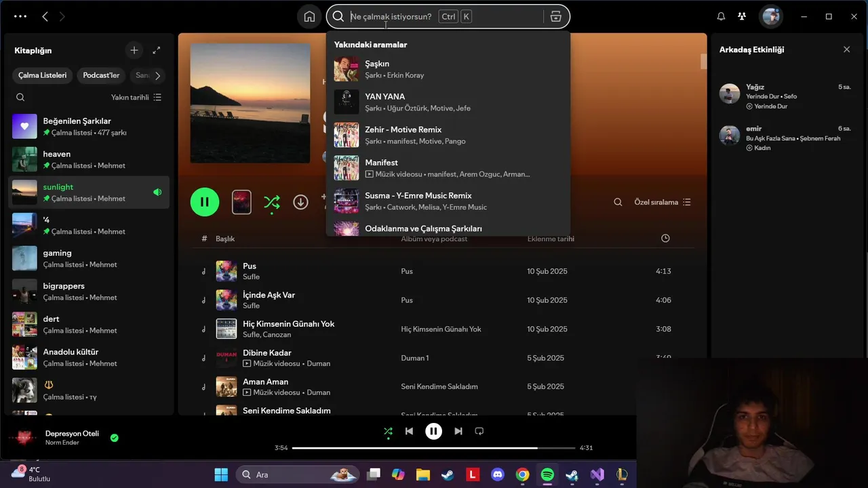Image resolution: width=868 pixels, height=488 pixels.
Task: Close the Arkadaş Etkinliği panel
Action: coord(846,49)
